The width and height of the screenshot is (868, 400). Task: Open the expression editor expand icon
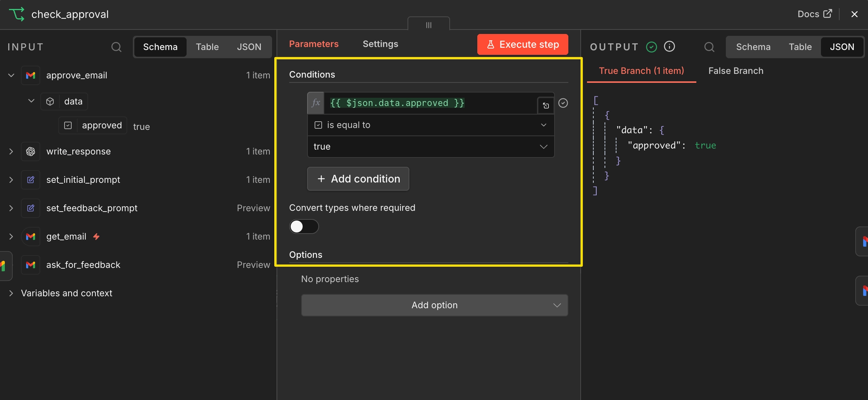point(546,106)
